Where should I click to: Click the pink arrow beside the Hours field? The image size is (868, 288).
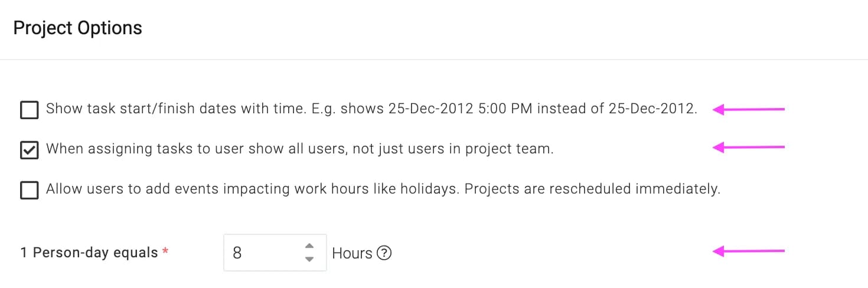[748, 251]
